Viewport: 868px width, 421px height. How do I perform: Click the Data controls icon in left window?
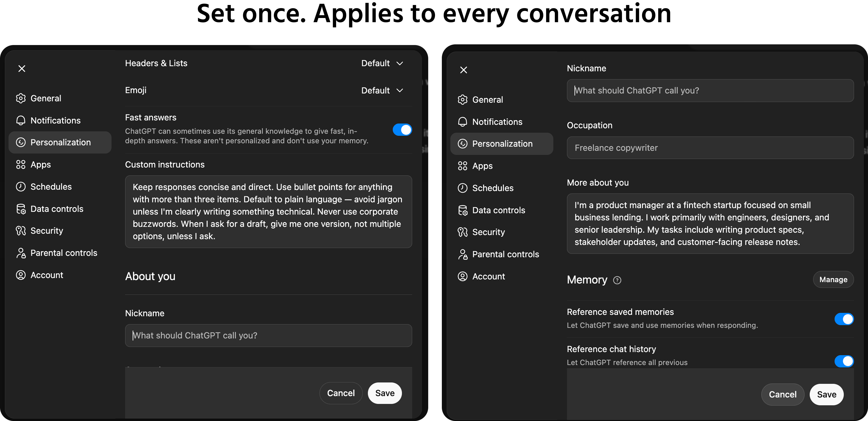click(x=21, y=209)
